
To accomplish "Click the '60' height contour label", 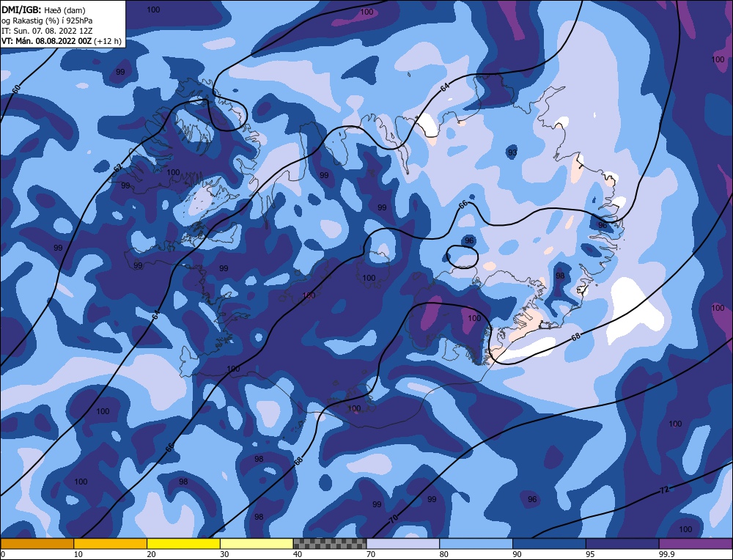I will [16, 89].
